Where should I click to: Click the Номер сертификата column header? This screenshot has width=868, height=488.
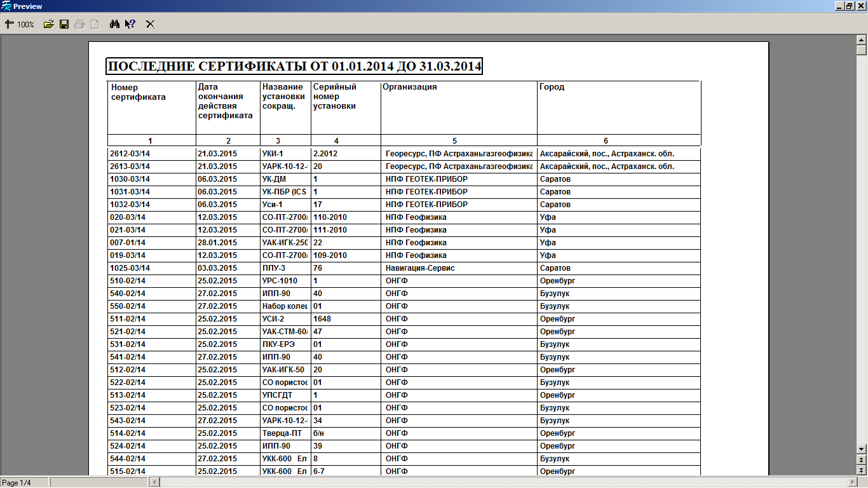coord(139,92)
